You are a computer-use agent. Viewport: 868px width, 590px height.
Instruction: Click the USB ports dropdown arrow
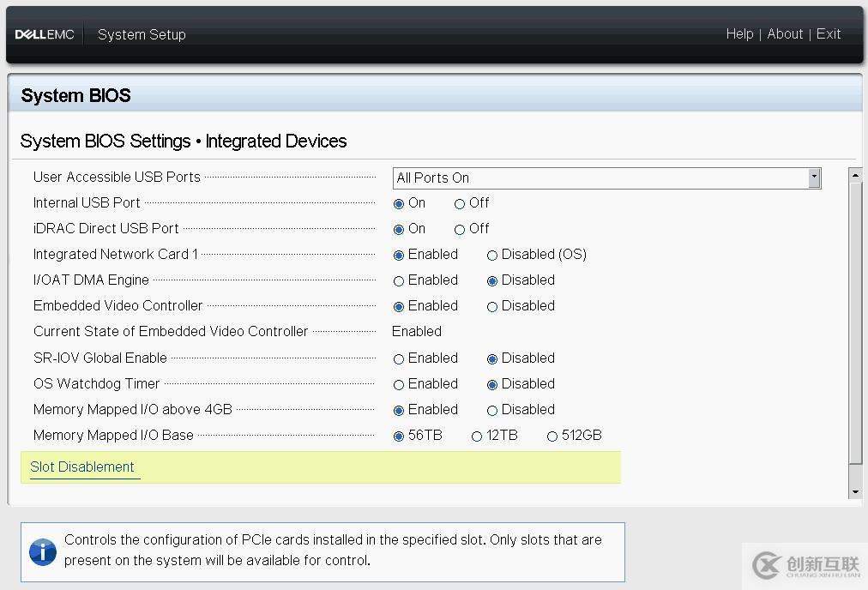[x=814, y=178]
